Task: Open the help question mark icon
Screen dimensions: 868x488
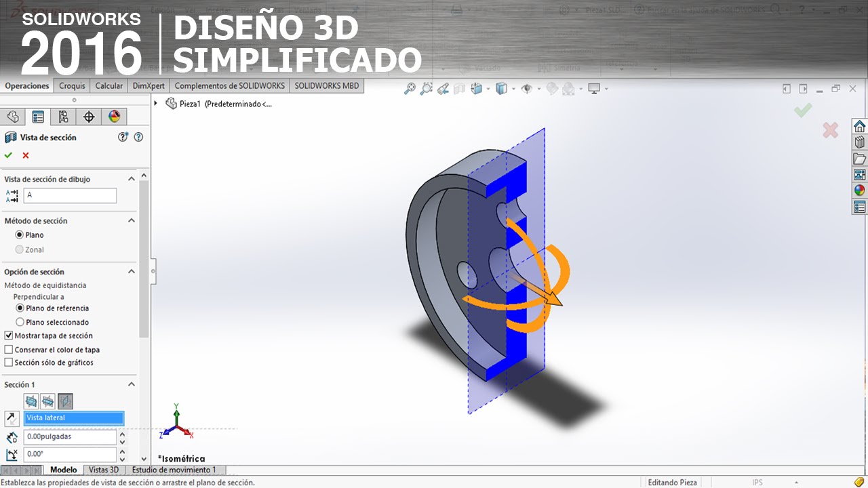Action: pos(138,137)
